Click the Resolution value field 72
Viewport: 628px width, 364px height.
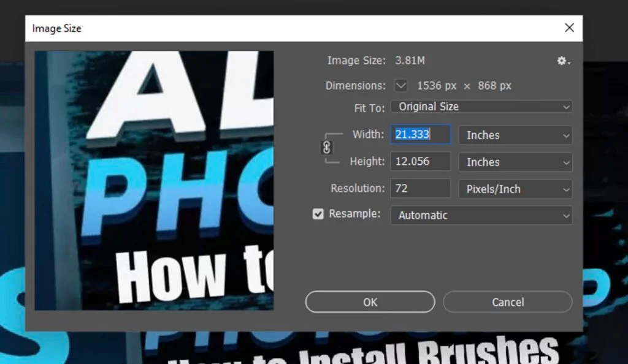point(419,188)
